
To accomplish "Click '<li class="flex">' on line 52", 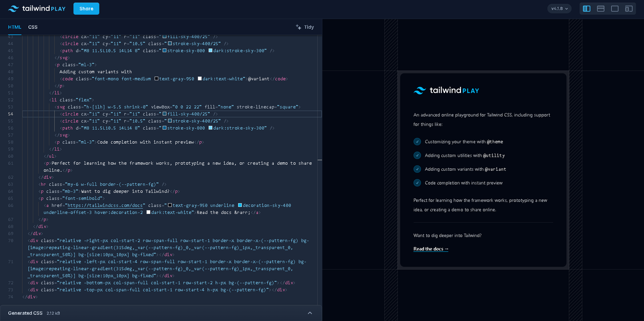I will (x=71, y=100).
